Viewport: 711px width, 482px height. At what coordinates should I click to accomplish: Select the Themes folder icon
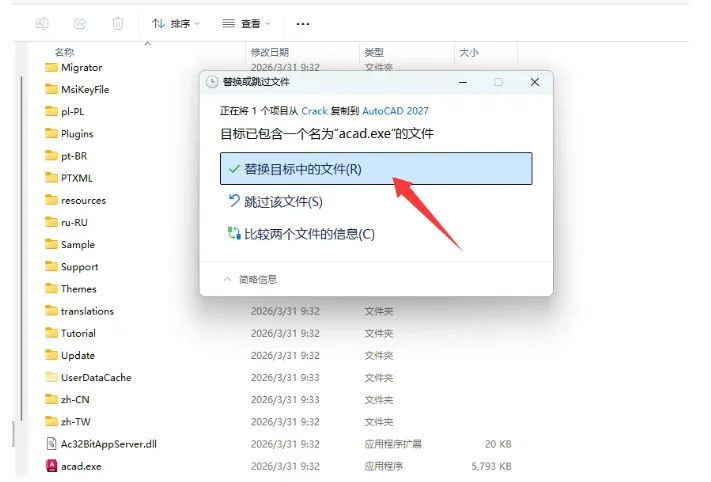click(x=51, y=289)
